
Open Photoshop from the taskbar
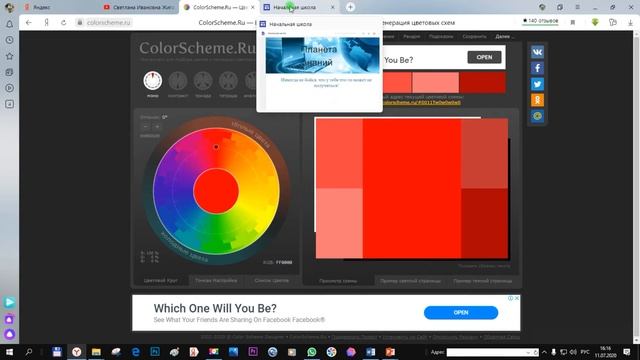click(155, 352)
